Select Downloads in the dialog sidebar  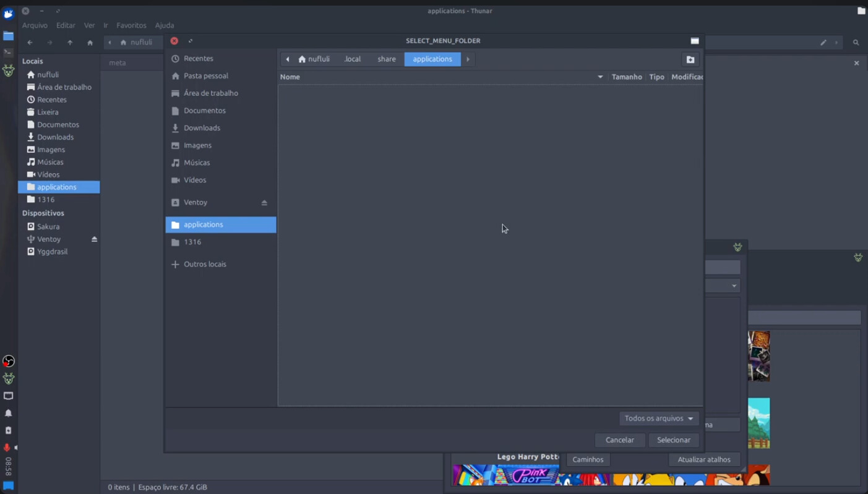202,128
